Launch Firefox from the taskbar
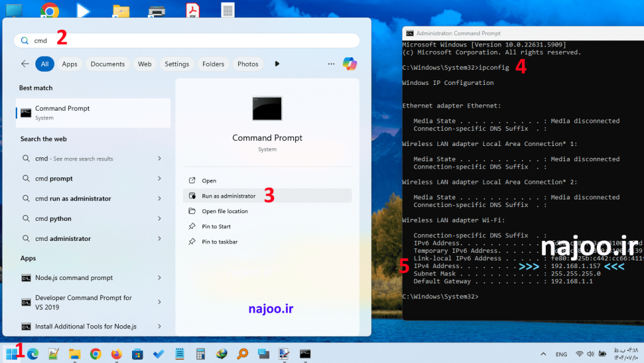Viewport: 644px width, 363px height. (x=116, y=354)
